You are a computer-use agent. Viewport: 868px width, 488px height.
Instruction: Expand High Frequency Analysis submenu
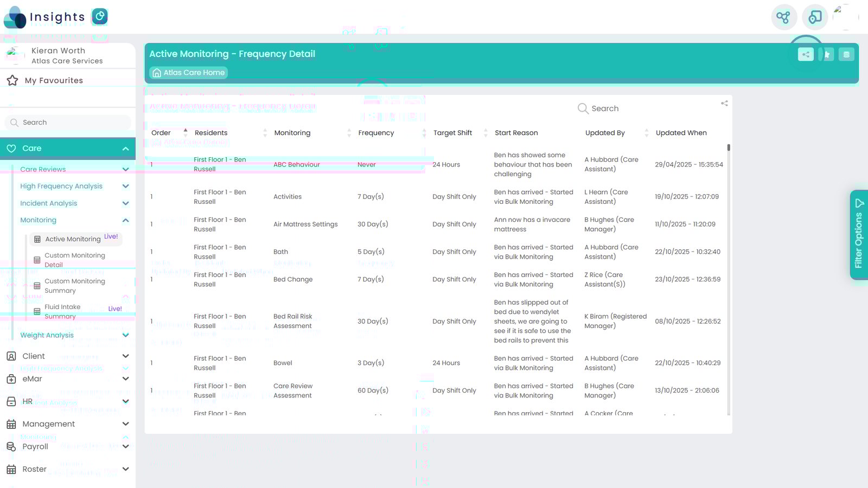125,186
